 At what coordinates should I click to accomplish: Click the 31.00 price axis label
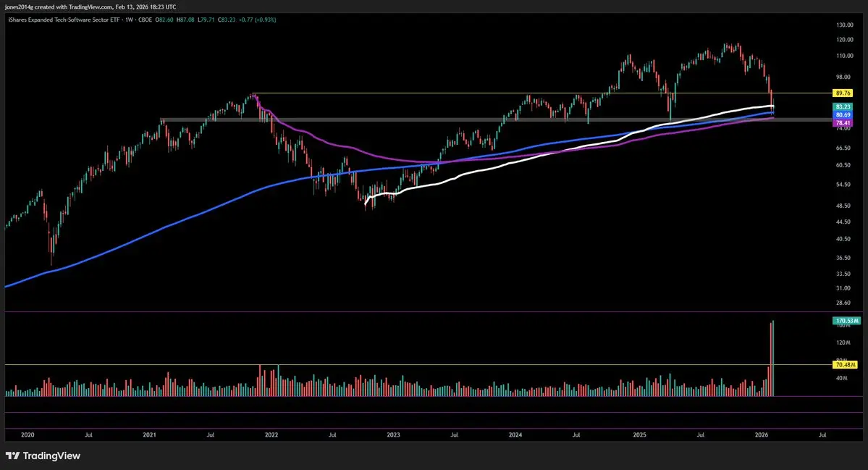point(843,288)
